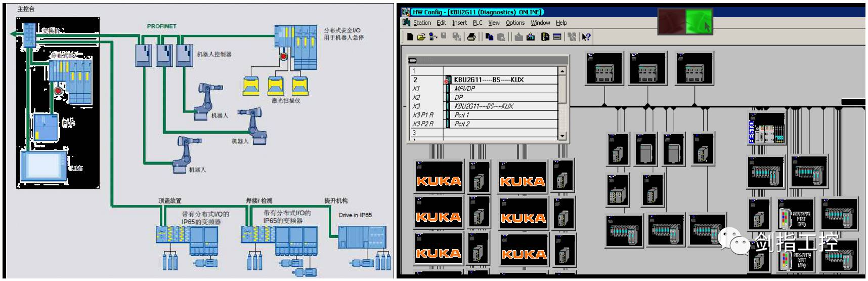This screenshot has width=868, height=281.
Task: Open the Options menu
Action: [x=515, y=23]
